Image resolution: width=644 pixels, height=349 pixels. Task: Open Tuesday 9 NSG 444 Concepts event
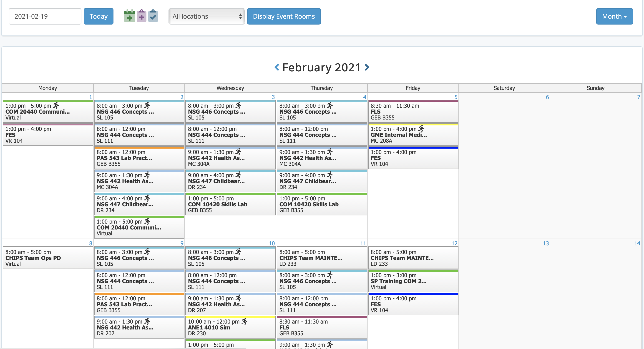(x=139, y=281)
